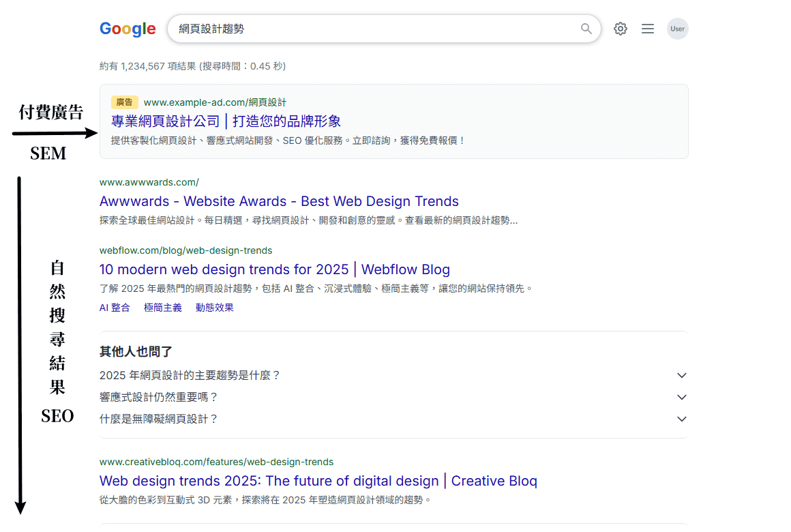Click chevron beside 響應式設計仍然重要嗎 question
The width and height of the screenshot is (791, 532).
click(x=681, y=397)
